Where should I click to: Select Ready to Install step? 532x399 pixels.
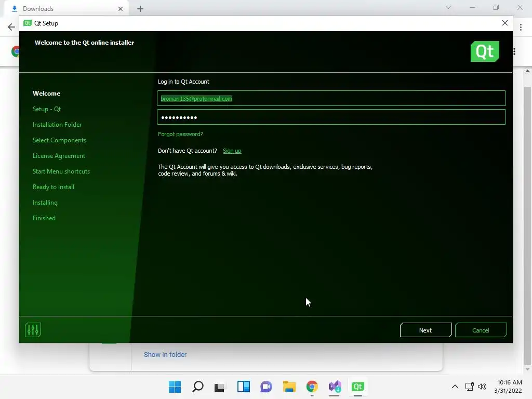pos(54,187)
